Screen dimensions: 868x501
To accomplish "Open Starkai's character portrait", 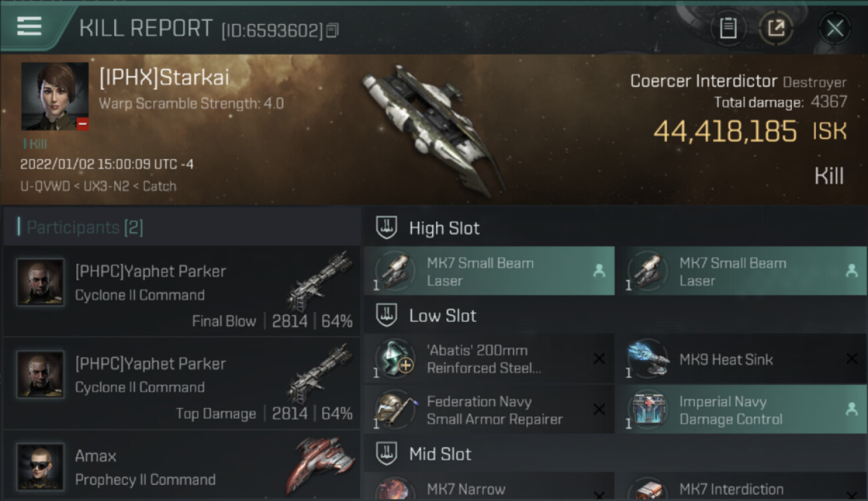I will tap(55, 96).
